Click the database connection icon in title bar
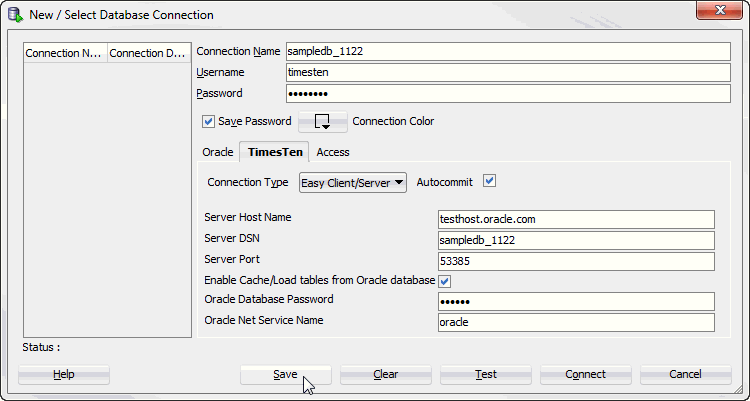 pos(15,15)
